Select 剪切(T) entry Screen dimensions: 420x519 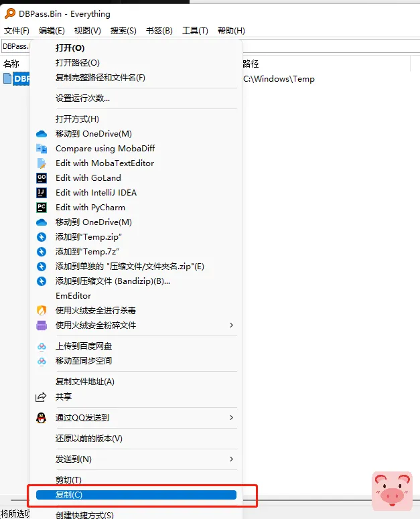coord(68,480)
